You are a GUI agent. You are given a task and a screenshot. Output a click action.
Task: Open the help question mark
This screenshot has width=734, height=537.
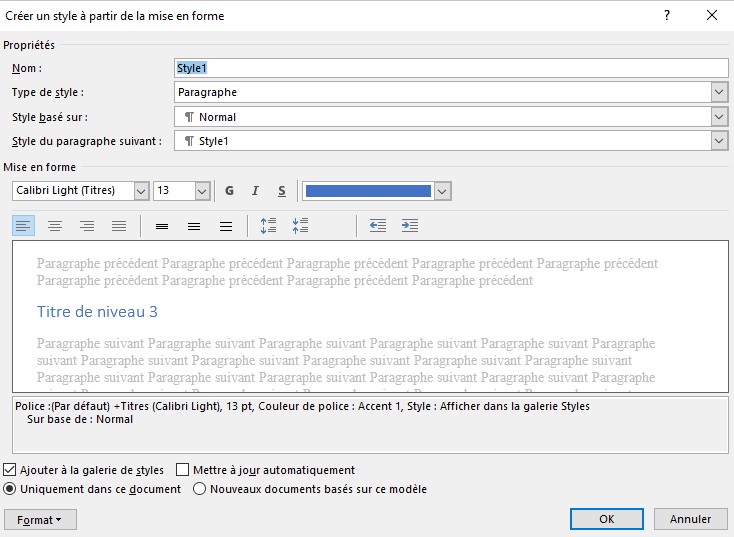[x=667, y=15]
